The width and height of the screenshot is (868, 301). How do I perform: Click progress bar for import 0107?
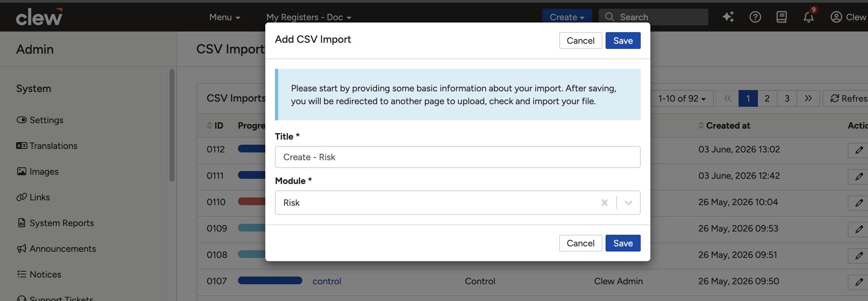270,280
